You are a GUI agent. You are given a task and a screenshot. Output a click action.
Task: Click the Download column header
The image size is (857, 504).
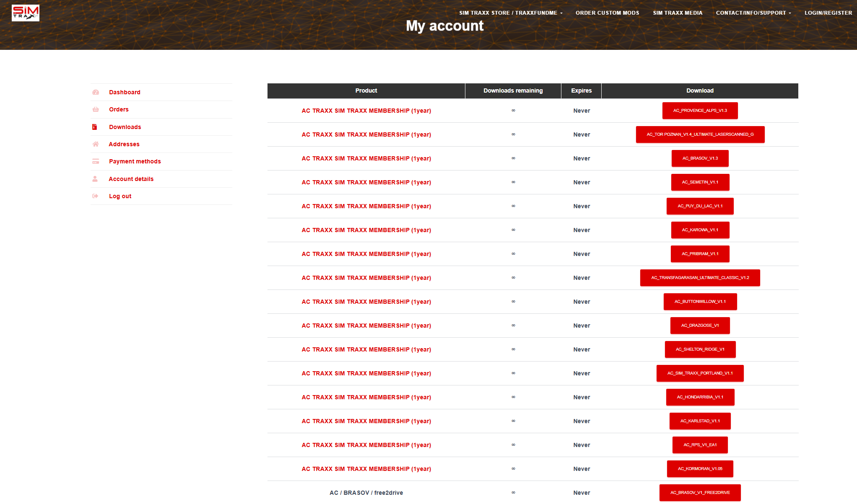click(x=700, y=91)
